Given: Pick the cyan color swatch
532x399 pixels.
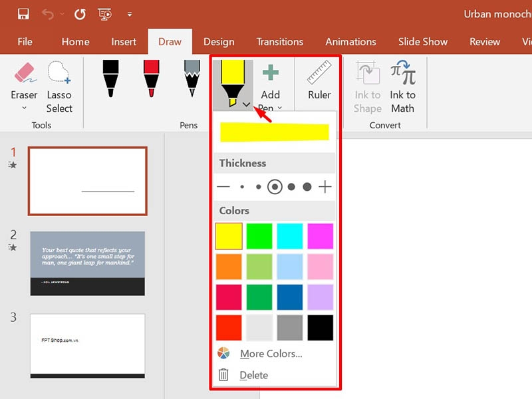Looking at the screenshot, I should [x=290, y=236].
